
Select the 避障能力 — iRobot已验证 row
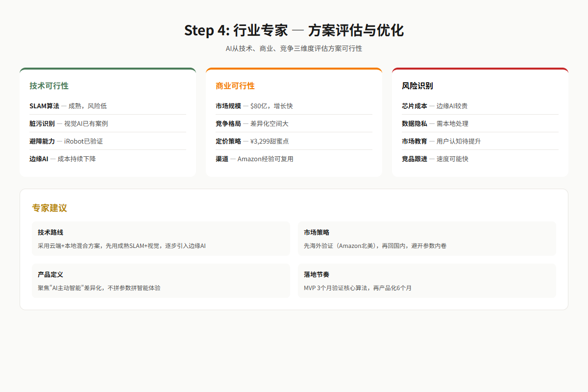(108, 141)
